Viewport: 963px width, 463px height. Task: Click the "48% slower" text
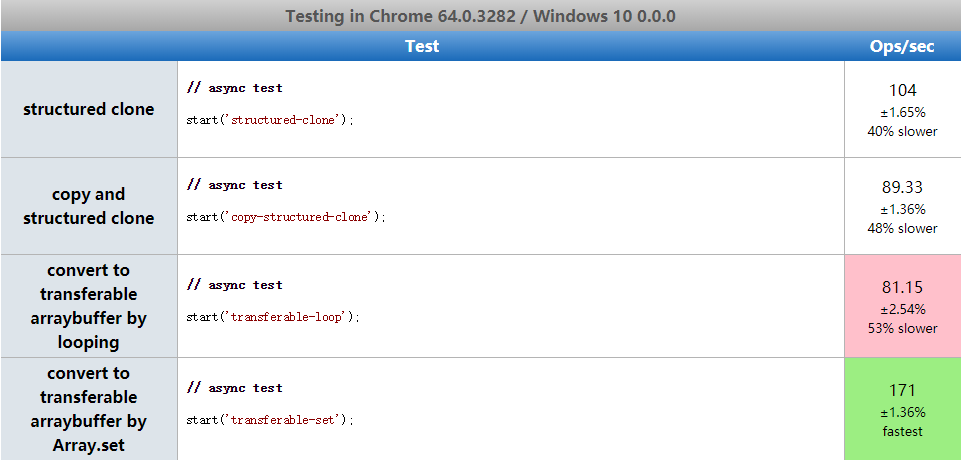(x=902, y=228)
